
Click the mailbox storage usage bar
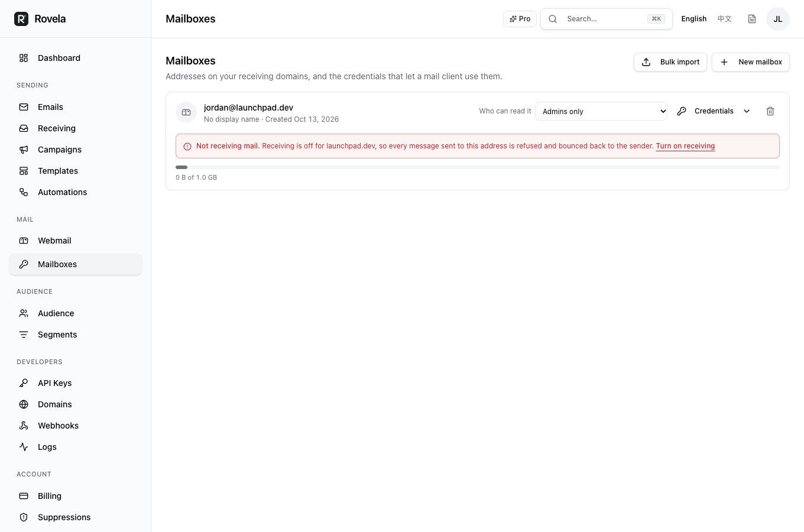[x=478, y=167]
